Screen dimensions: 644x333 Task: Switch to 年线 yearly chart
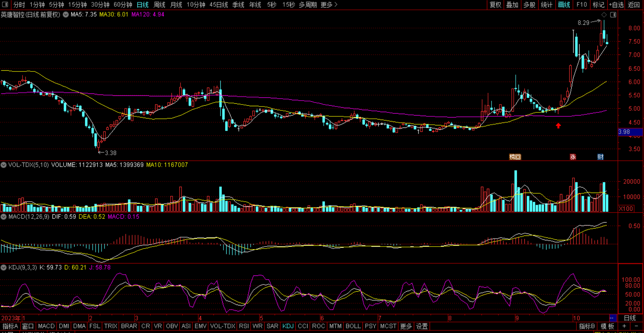[x=255, y=5]
